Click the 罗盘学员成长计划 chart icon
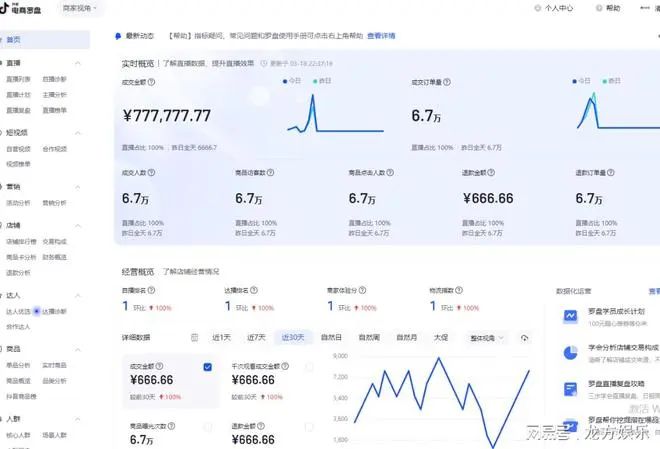 pyautogui.click(x=570, y=316)
